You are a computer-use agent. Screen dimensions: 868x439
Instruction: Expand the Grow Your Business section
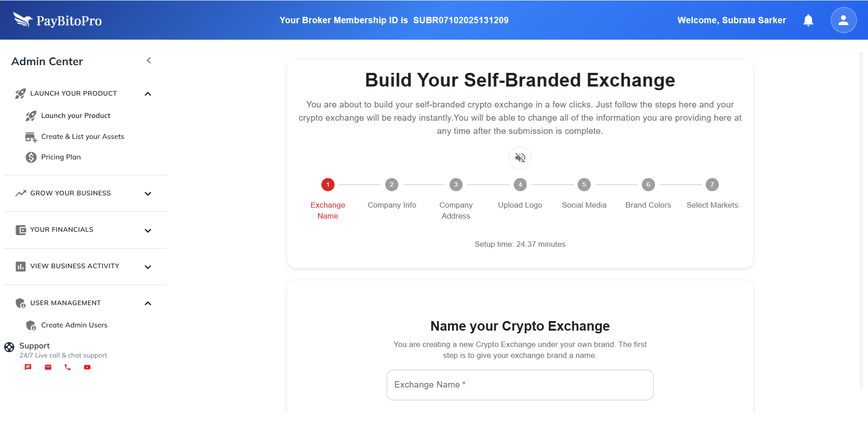(x=148, y=194)
